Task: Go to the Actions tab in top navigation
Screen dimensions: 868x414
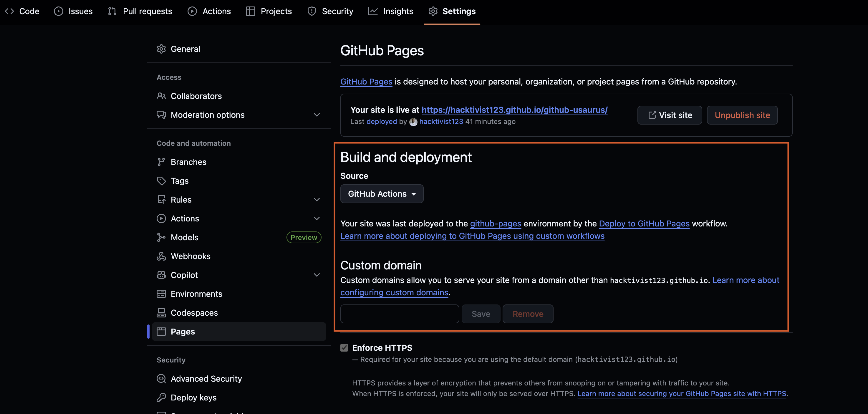Action: click(209, 11)
